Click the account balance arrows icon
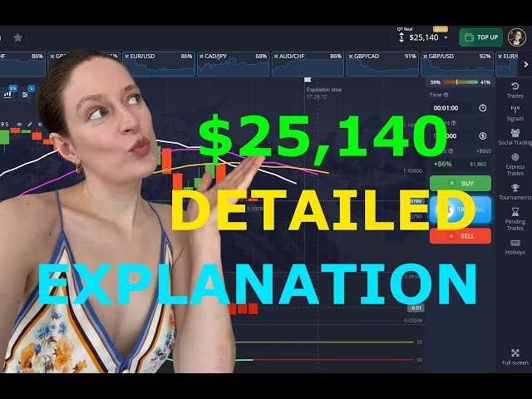Screen dimensions: 532x399 [x=401, y=37]
